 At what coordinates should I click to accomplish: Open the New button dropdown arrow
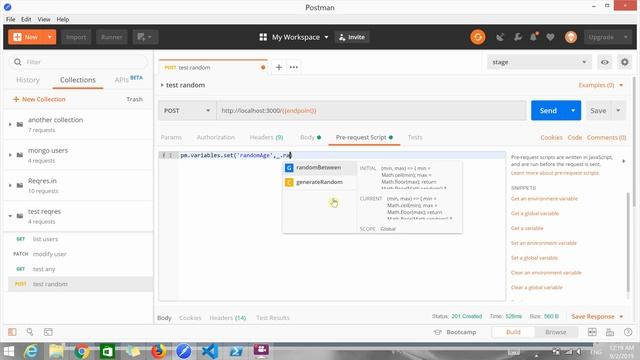pyautogui.click(x=50, y=37)
